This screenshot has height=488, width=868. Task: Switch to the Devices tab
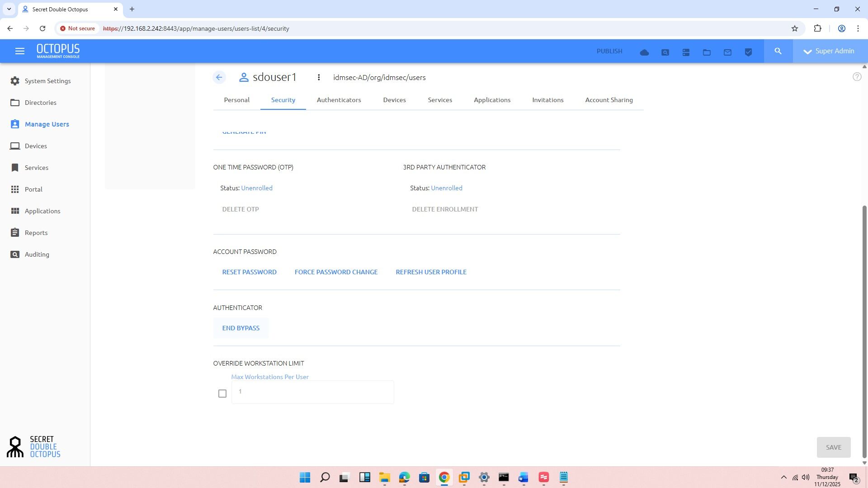(394, 100)
